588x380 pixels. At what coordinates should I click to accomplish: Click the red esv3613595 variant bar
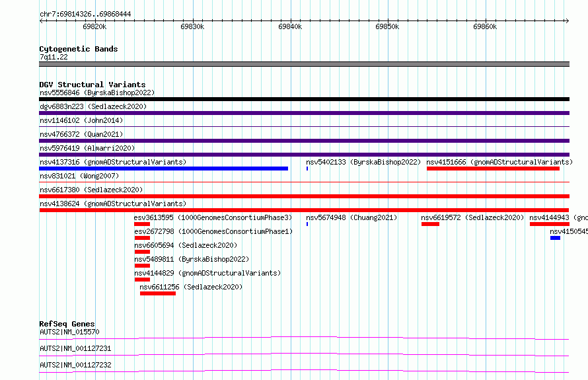tap(142, 224)
